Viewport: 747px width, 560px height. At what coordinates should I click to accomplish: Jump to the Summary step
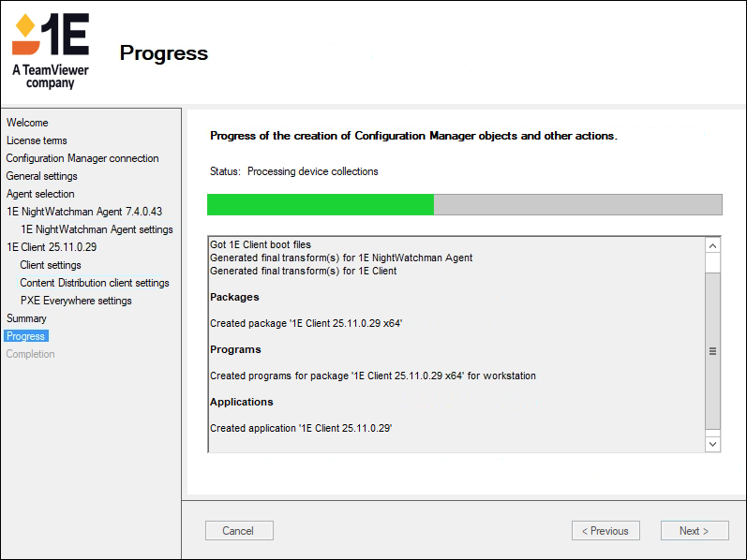26,318
